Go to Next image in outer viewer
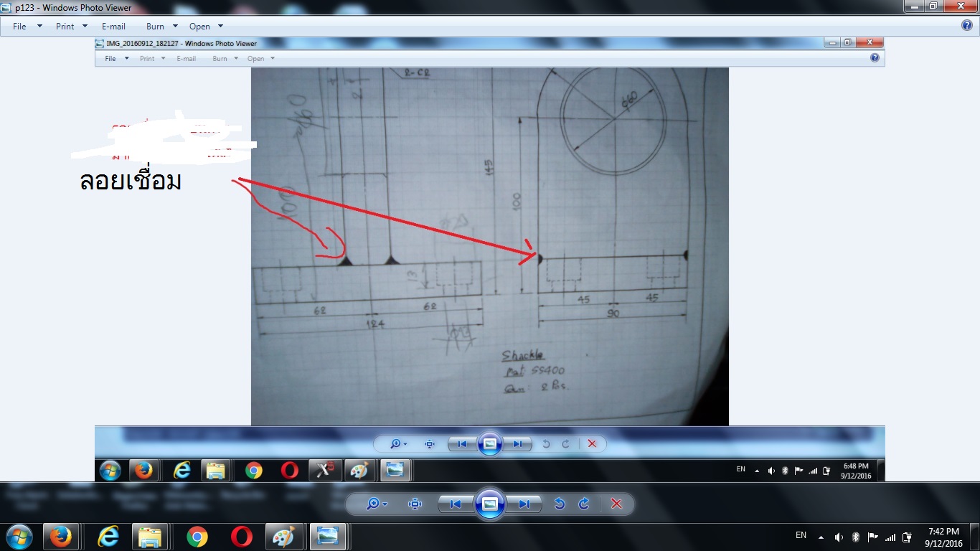980x551 pixels. point(524,504)
